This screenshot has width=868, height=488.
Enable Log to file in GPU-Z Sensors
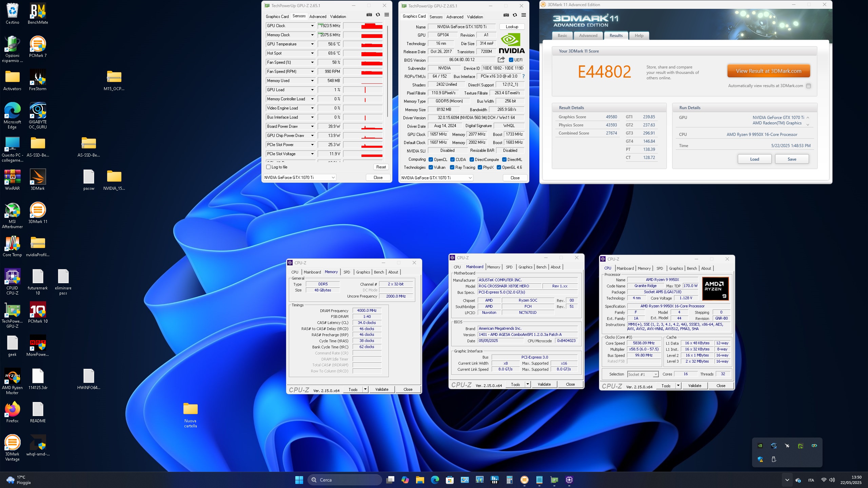[269, 167]
